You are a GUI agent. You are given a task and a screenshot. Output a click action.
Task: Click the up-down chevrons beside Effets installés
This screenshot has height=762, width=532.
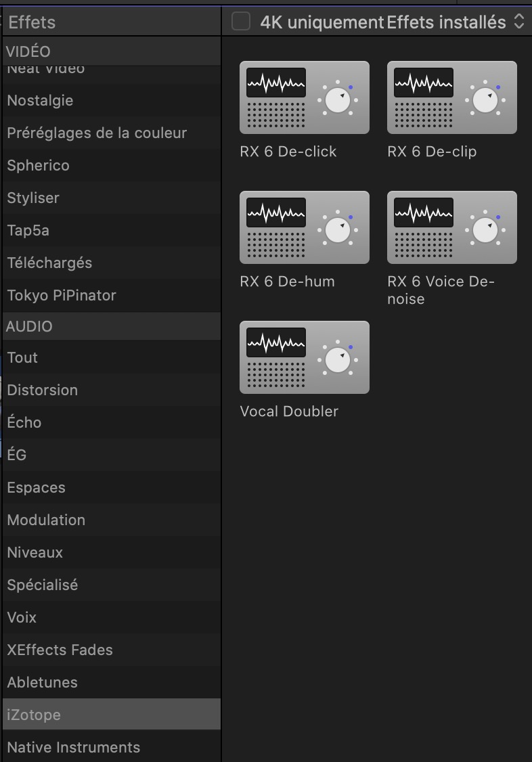519,22
